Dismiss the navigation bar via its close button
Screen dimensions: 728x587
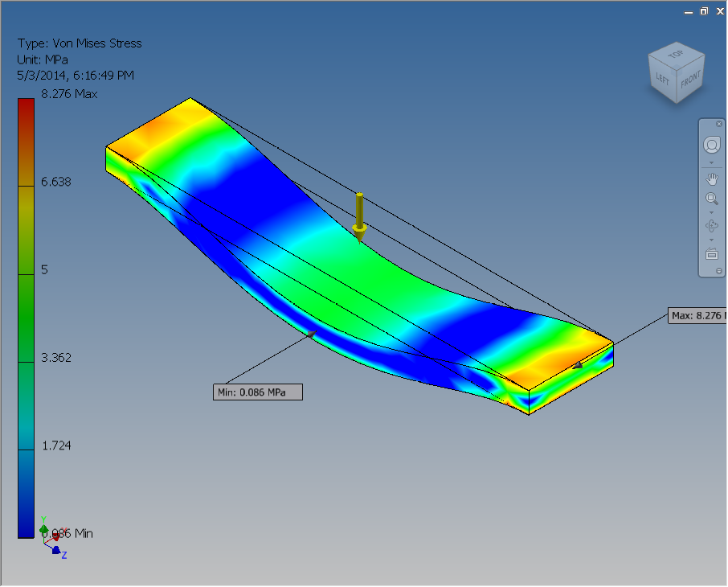point(717,123)
